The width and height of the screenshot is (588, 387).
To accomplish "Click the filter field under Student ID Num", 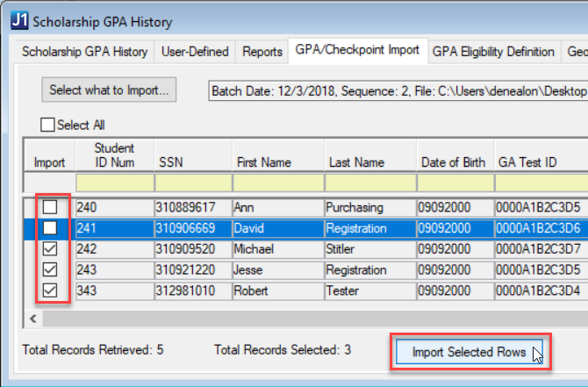I will (x=114, y=183).
